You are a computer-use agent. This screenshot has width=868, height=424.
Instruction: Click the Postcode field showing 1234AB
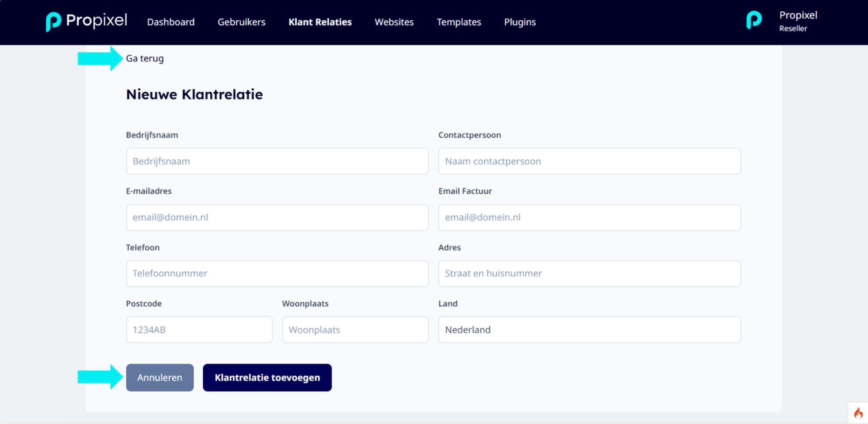tap(199, 330)
